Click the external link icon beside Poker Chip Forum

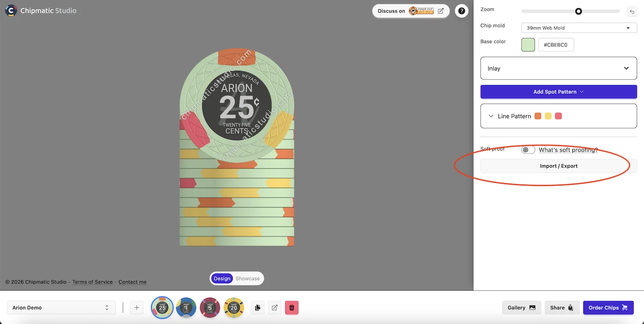441,11
